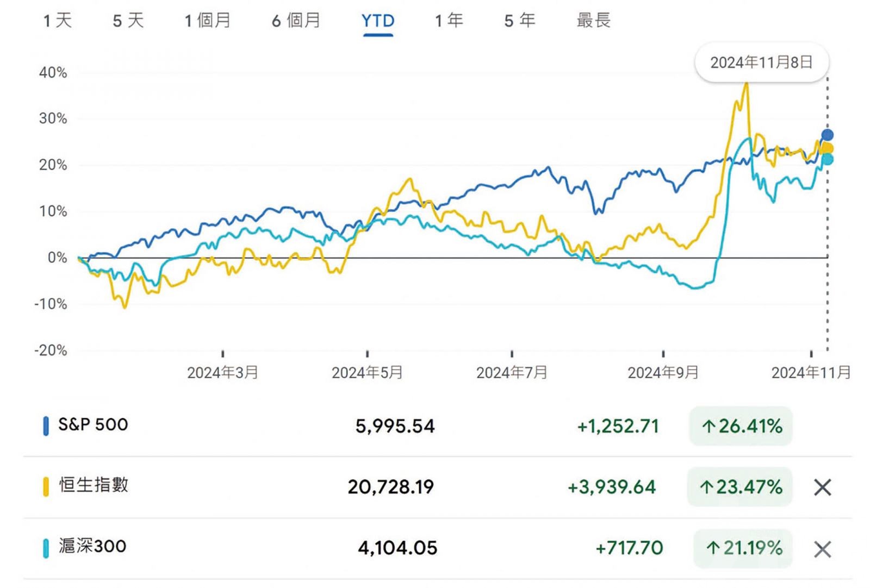Click the ↑21.19% gain badge
The height and width of the screenshot is (588, 870).
pos(743,548)
